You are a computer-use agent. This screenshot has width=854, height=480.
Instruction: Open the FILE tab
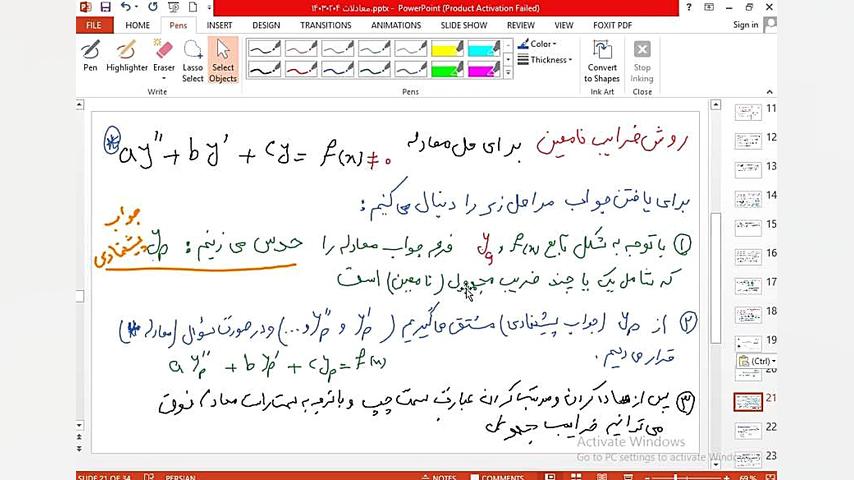[94, 25]
